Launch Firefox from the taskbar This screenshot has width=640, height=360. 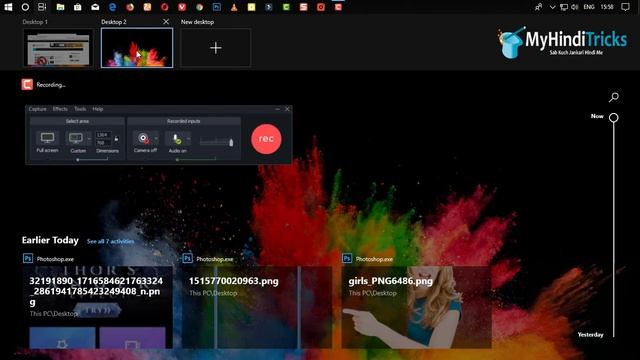coord(130,7)
